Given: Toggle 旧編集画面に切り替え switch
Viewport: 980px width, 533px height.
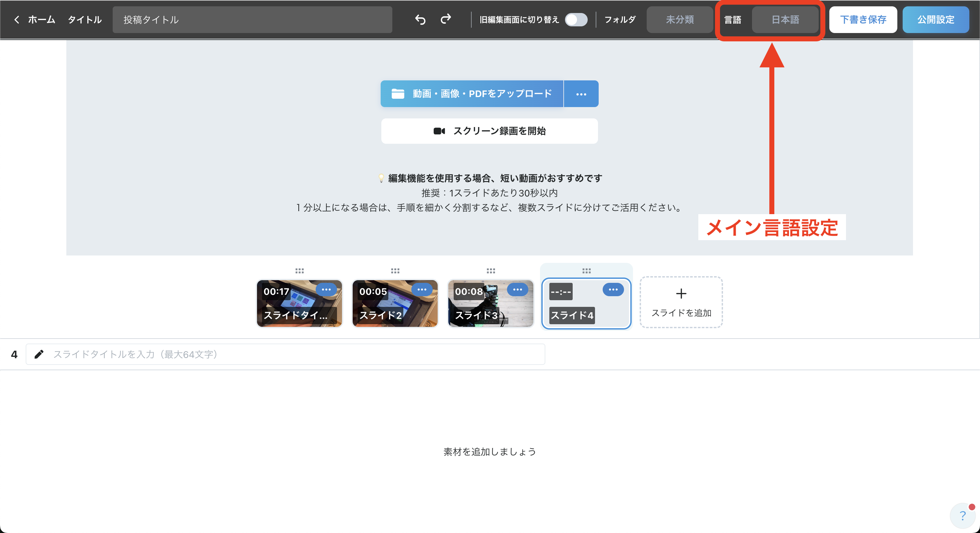Looking at the screenshot, I should [576, 19].
